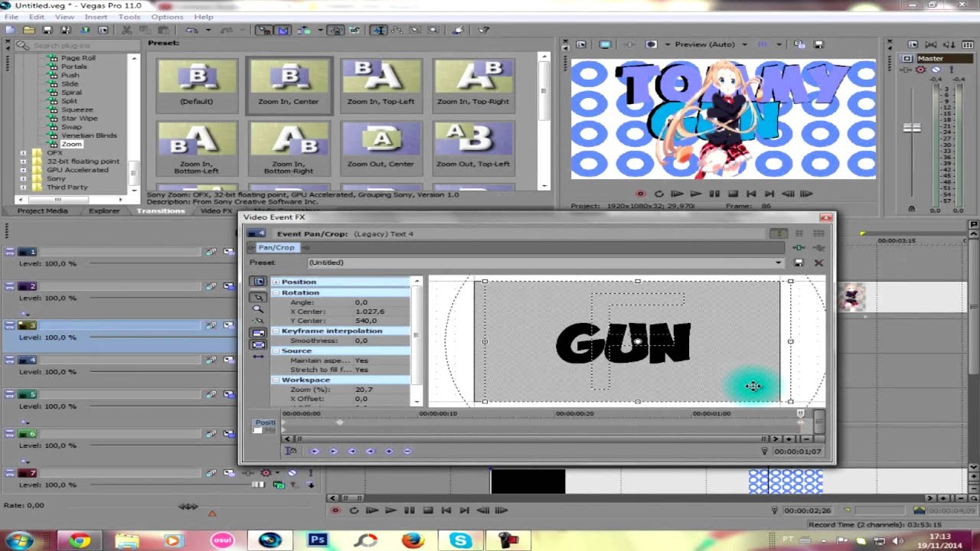Open dropdown arrow beside Undo button

pyautogui.click(x=207, y=30)
